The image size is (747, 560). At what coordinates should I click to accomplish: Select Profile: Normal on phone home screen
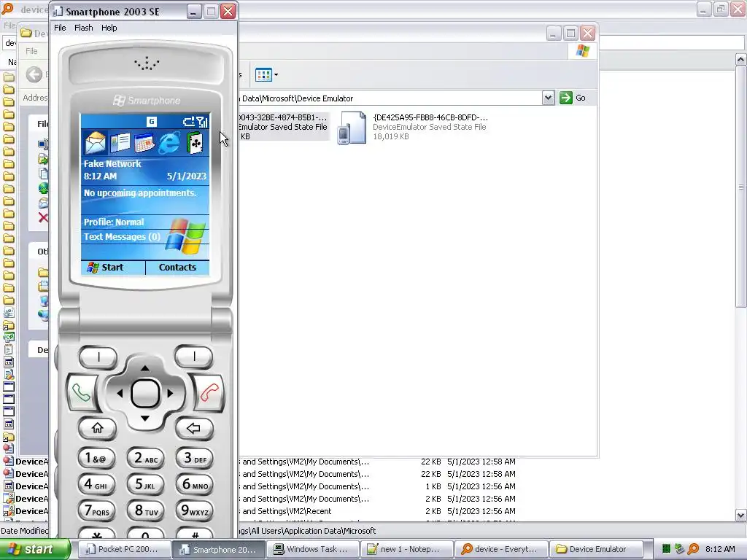coord(114,222)
